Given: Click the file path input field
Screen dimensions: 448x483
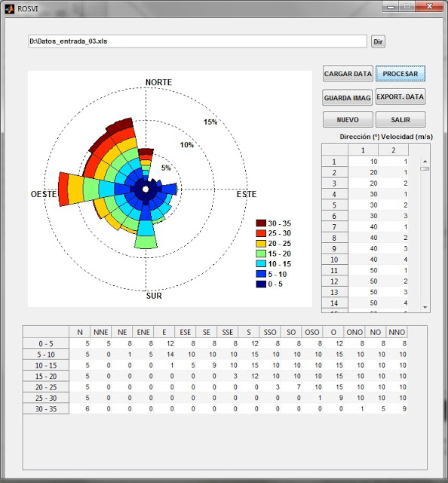Looking at the screenshot, I should click(198, 42).
